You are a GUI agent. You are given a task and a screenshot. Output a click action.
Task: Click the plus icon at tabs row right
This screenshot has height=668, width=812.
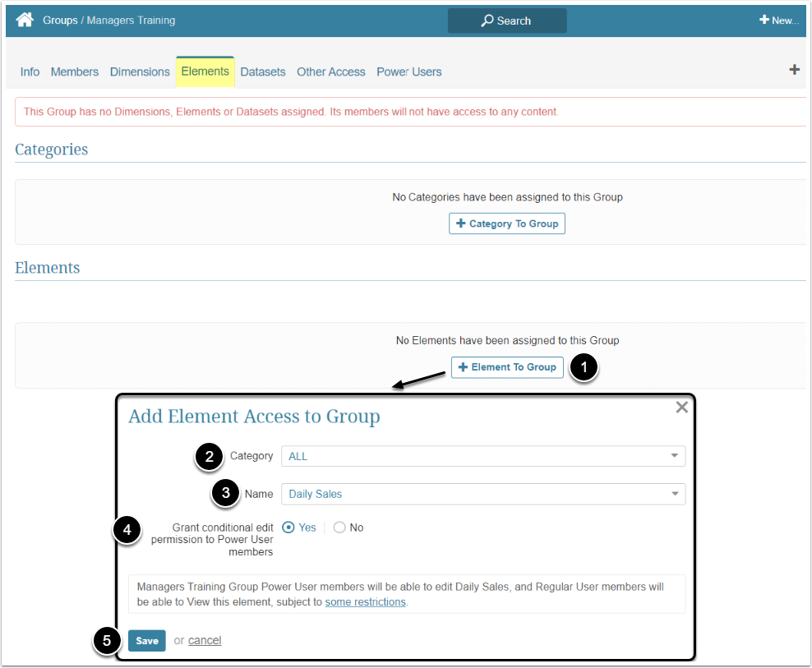point(794,69)
